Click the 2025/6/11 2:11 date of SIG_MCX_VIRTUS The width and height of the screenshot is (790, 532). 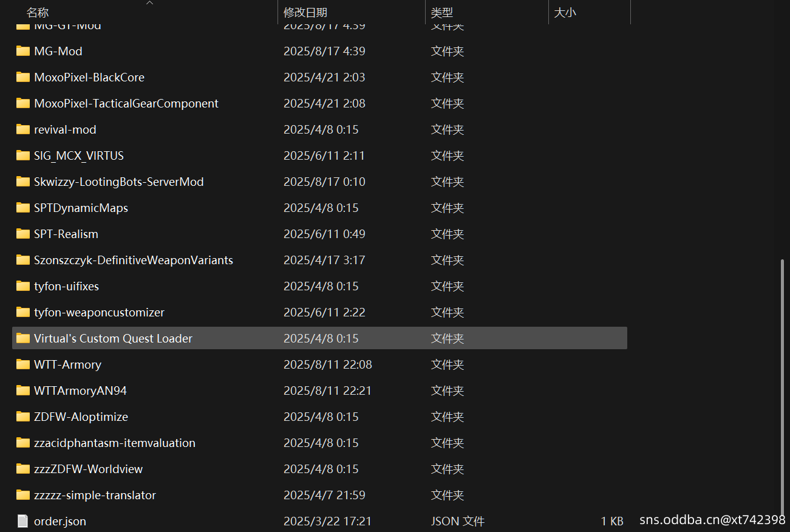(324, 155)
